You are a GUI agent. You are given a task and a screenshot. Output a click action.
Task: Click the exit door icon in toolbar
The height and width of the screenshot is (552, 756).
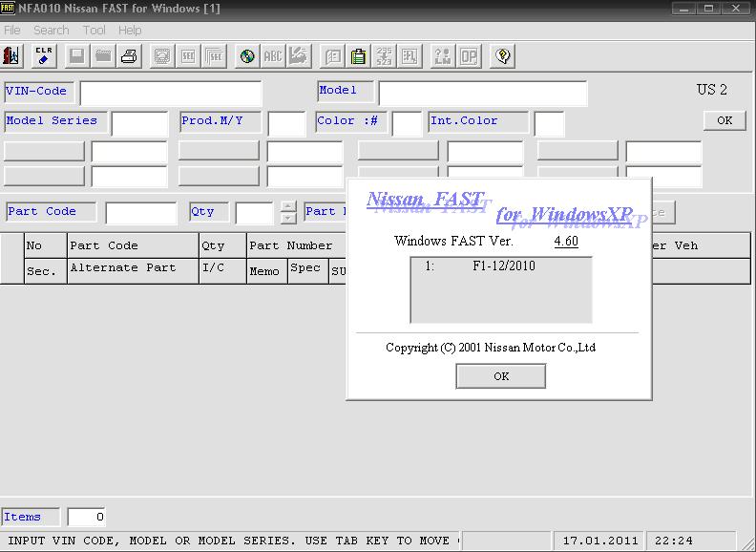tap(11, 56)
